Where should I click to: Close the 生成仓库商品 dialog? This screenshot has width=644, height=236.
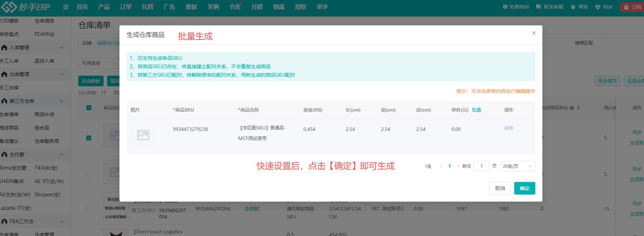pyautogui.click(x=534, y=33)
